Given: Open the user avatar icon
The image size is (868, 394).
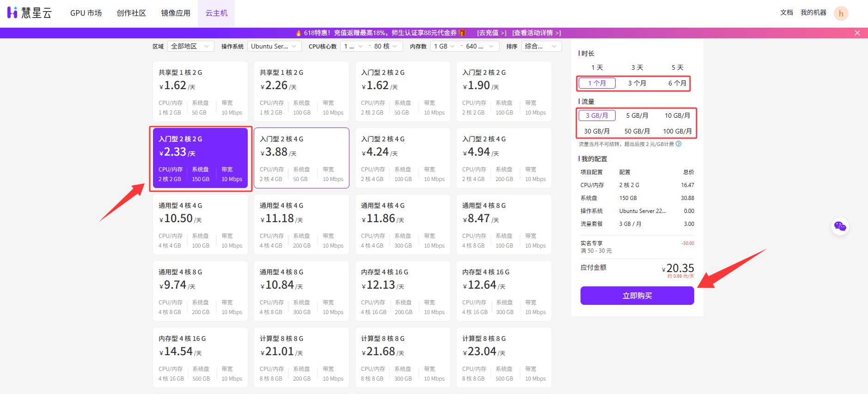Looking at the screenshot, I should [841, 13].
